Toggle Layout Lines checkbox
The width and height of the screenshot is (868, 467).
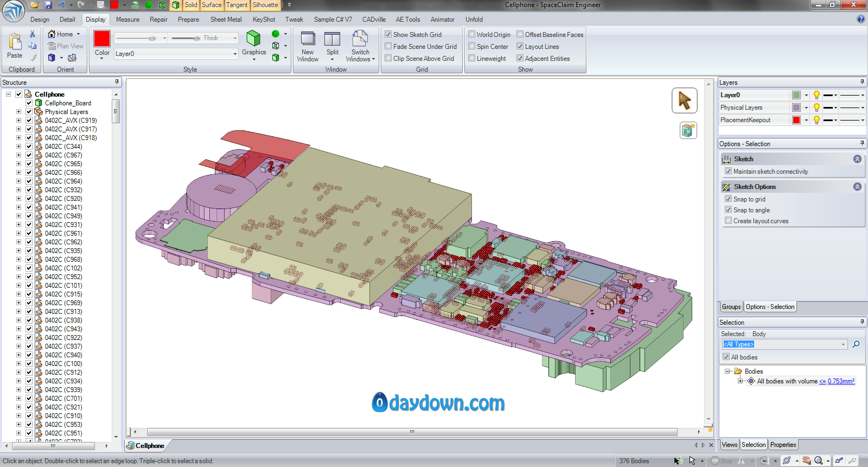[x=520, y=46]
